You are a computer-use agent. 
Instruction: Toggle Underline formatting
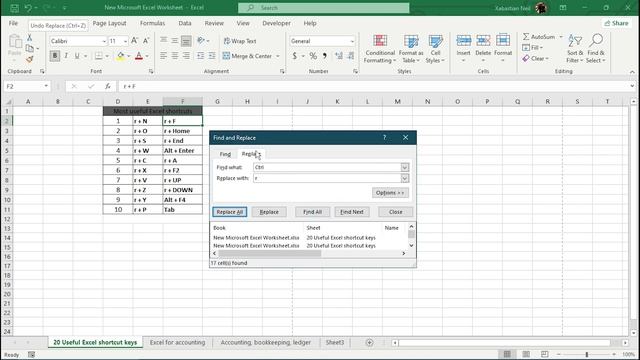(77, 56)
